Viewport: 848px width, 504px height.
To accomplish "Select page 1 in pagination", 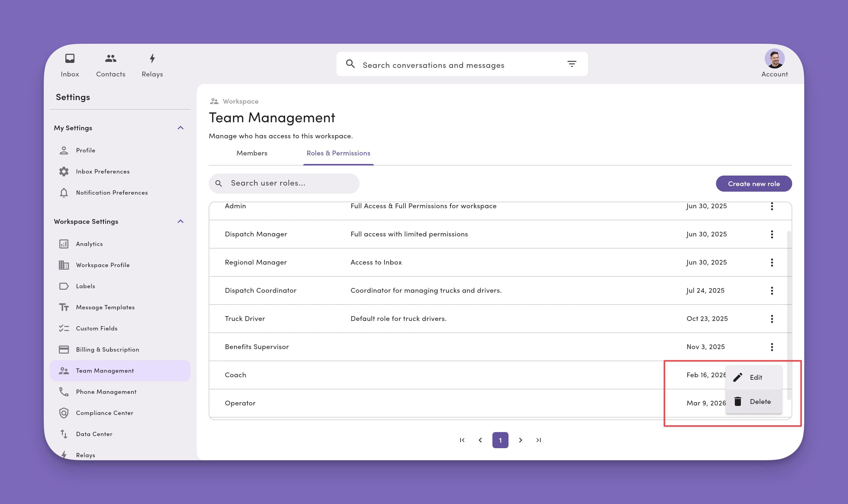I will tap(500, 440).
